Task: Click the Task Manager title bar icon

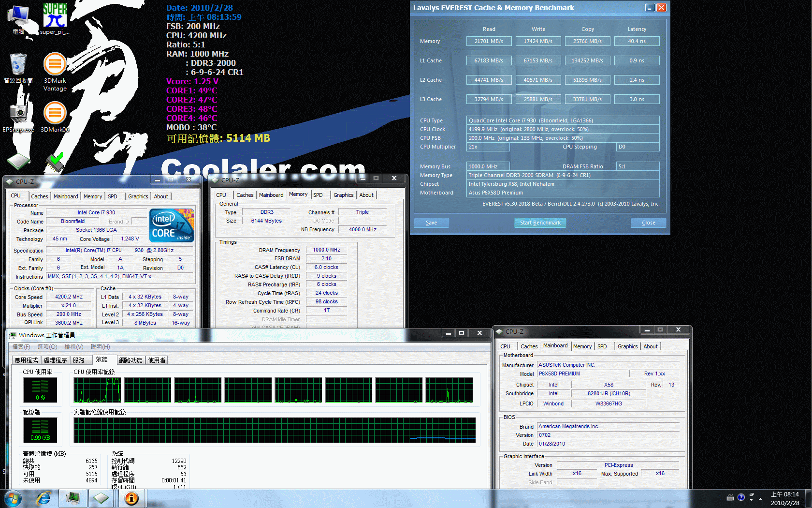Action: [13, 335]
